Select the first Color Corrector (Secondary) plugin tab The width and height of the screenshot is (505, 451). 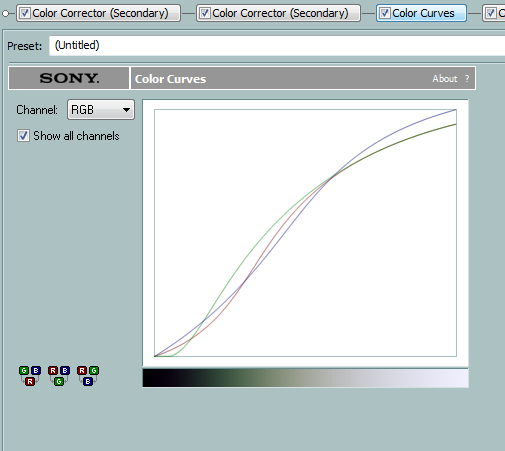coord(98,13)
